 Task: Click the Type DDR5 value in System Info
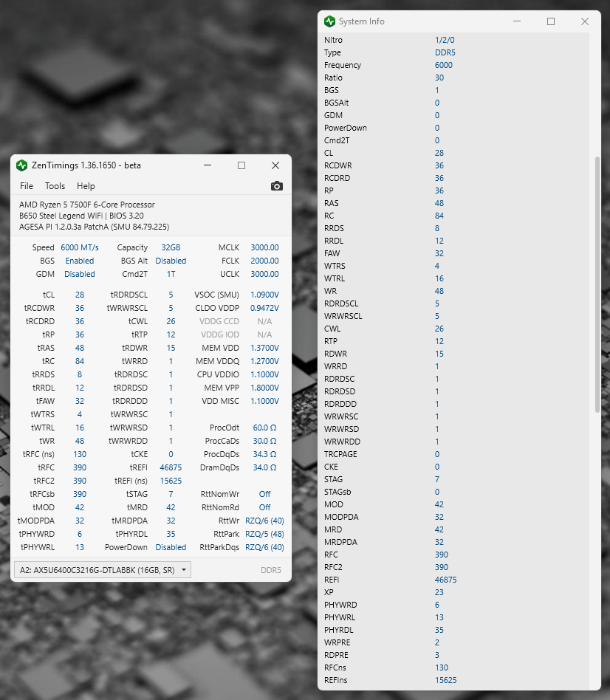click(445, 52)
